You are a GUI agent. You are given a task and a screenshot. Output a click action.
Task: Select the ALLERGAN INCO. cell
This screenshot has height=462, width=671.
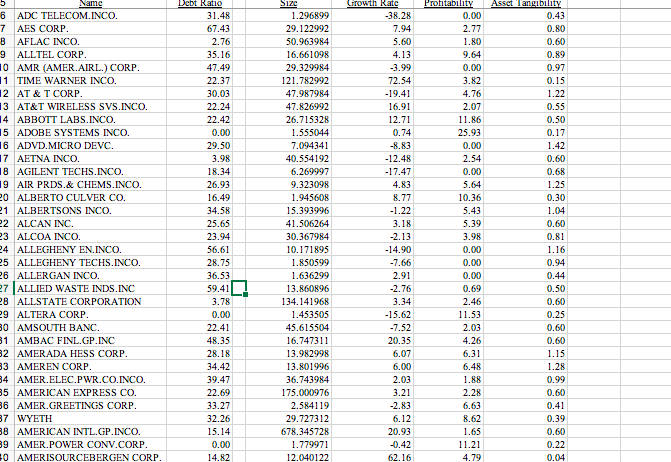click(91, 275)
